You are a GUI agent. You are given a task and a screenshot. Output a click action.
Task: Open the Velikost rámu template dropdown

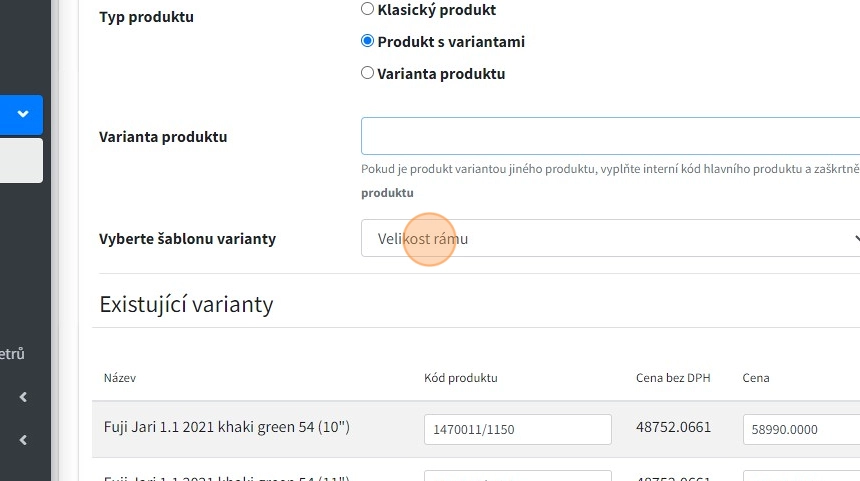coord(600,239)
